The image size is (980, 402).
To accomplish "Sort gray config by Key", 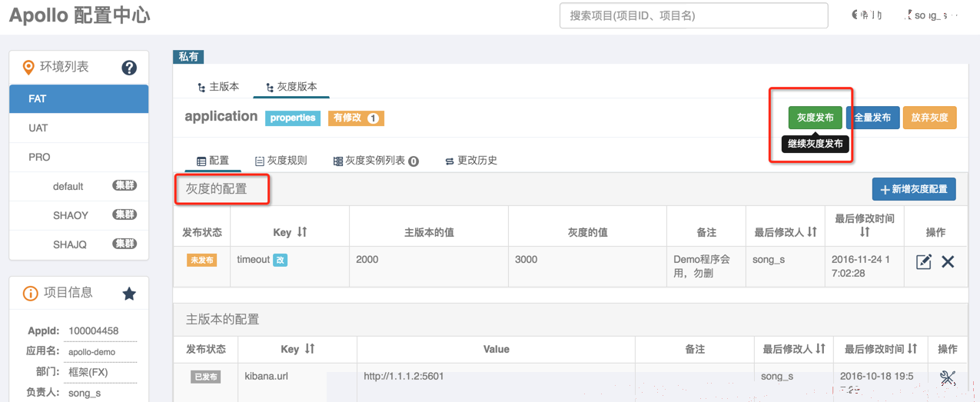I will click(x=302, y=232).
